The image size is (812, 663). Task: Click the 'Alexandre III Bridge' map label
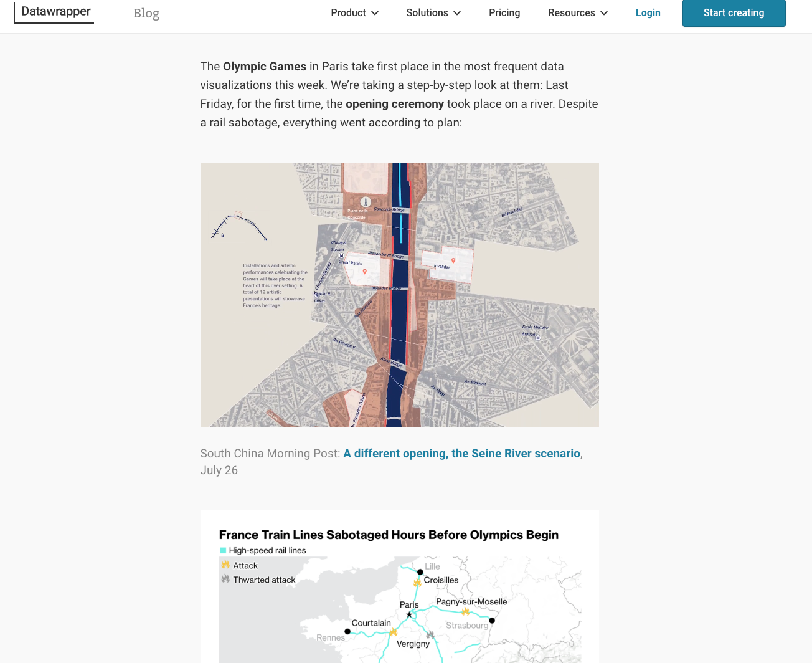click(x=386, y=255)
